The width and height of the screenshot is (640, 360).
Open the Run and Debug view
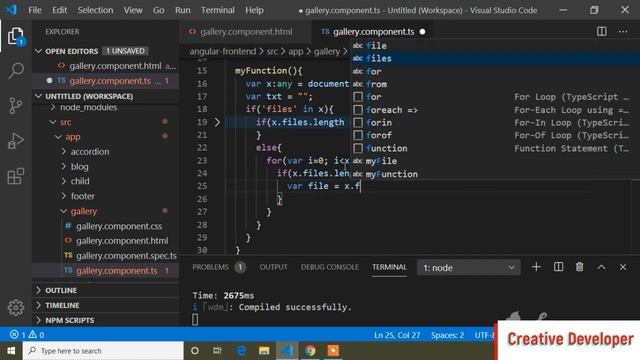(x=16, y=141)
